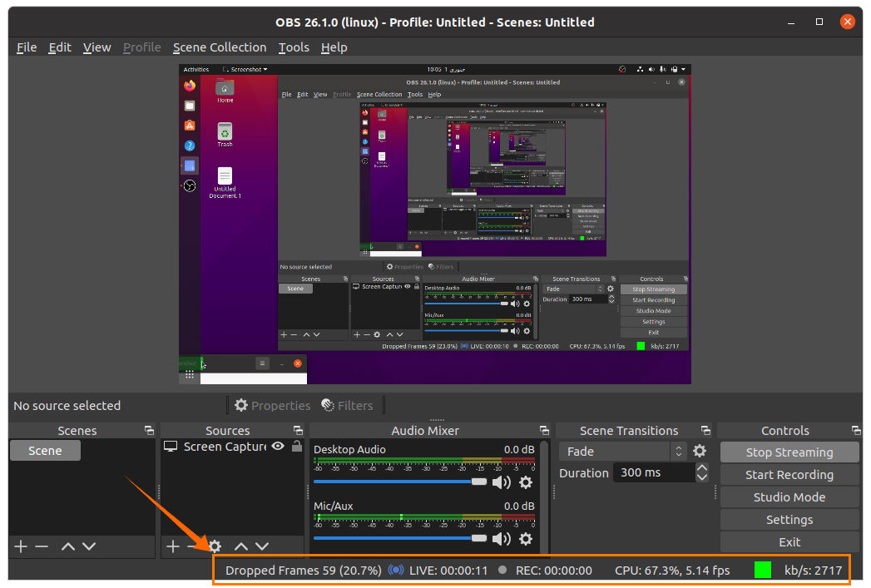Enable Studio Mode
Screen dimensions: 871x588
point(789,497)
